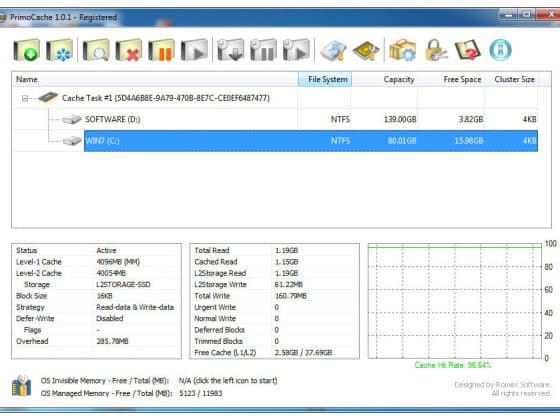
Task: Click the stop cache icon with red X
Action: point(129,50)
